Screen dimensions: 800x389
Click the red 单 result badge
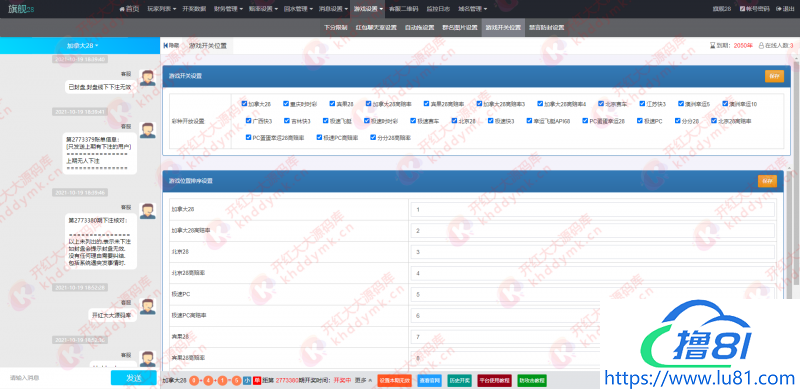pos(257,380)
